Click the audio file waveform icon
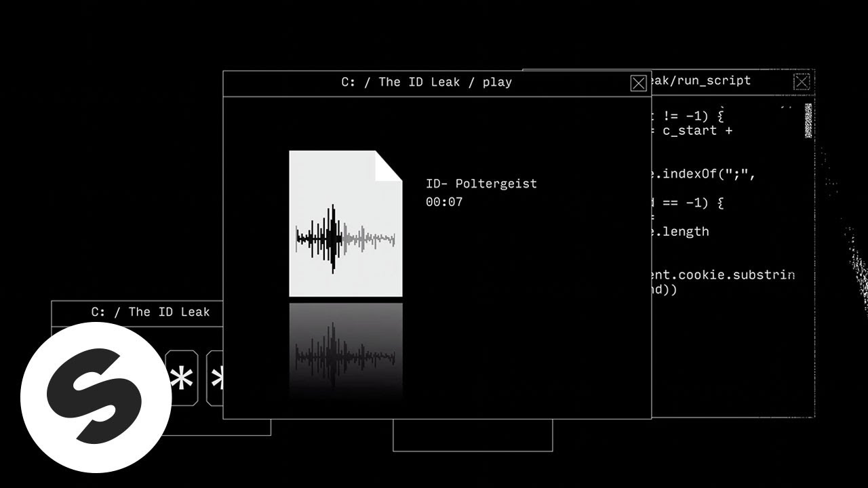 point(346,224)
